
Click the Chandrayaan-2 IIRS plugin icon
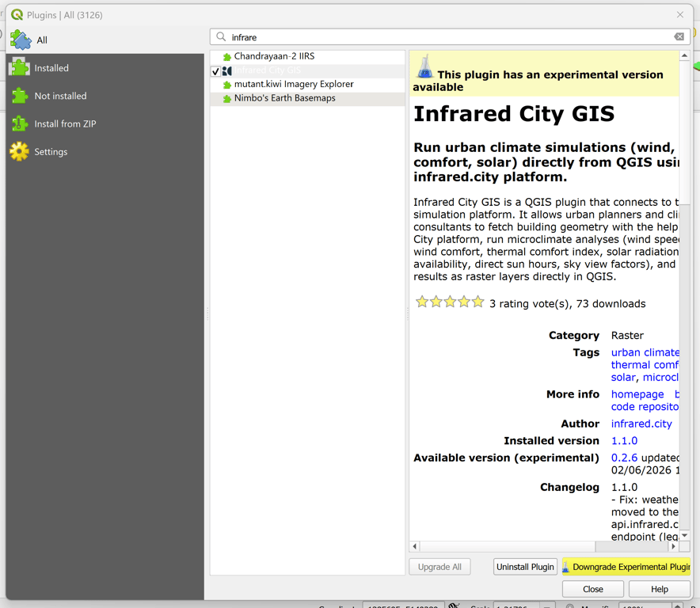[x=226, y=57]
